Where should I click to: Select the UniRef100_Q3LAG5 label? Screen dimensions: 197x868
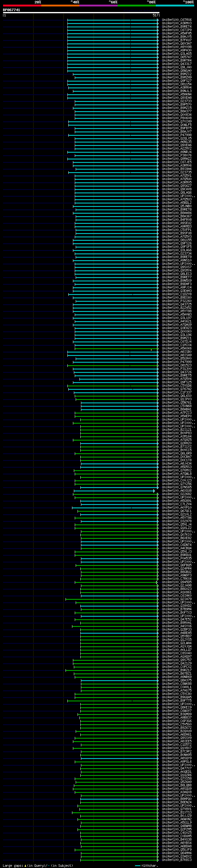176,54
